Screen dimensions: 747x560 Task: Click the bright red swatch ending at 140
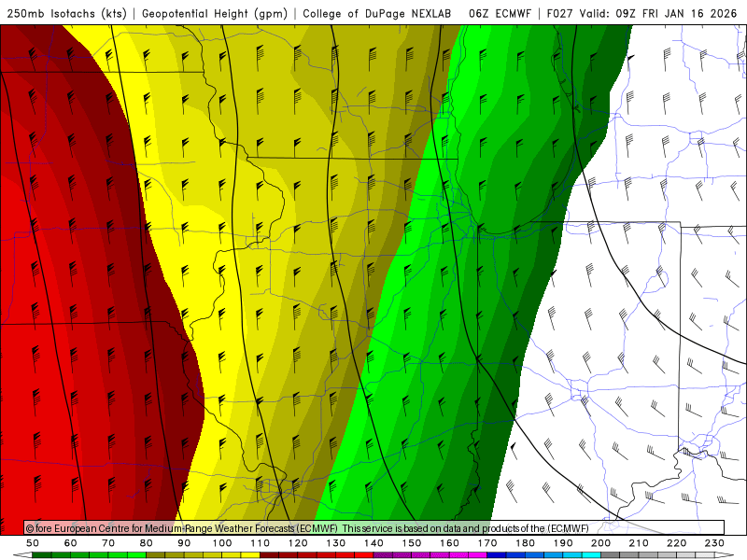pyautogui.click(x=364, y=555)
